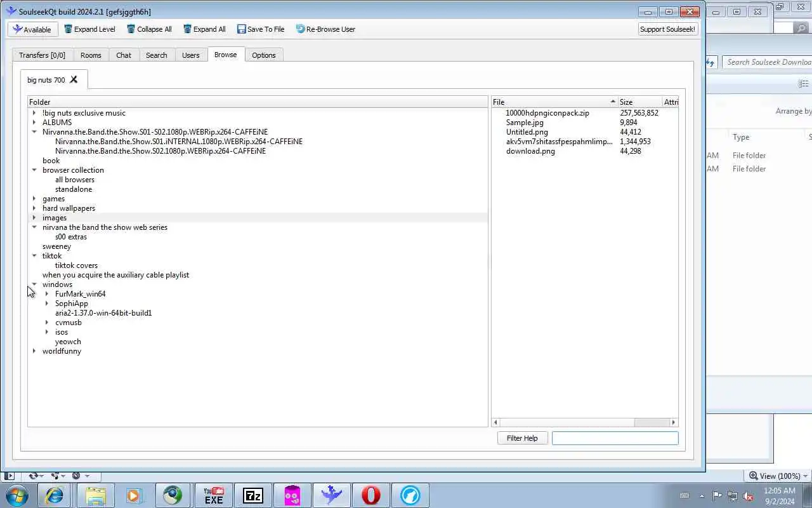This screenshot has width=812, height=508.
Task: Select file Sample.jpg
Action: [x=525, y=123]
